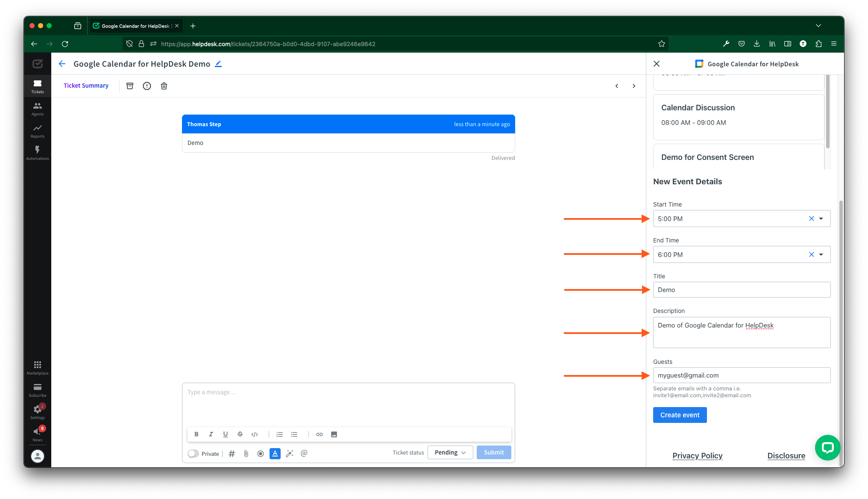Delete ticket with trash icon
The width and height of the screenshot is (868, 499).
pyautogui.click(x=164, y=86)
